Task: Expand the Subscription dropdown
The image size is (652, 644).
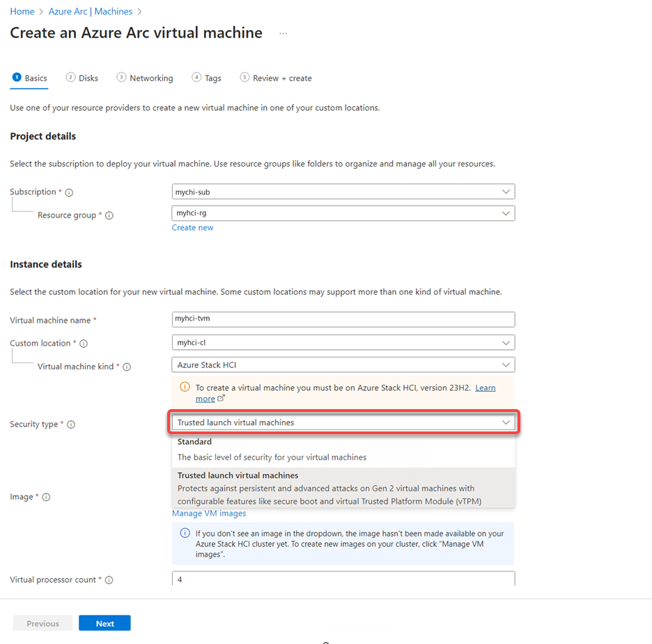Action: click(x=343, y=192)
